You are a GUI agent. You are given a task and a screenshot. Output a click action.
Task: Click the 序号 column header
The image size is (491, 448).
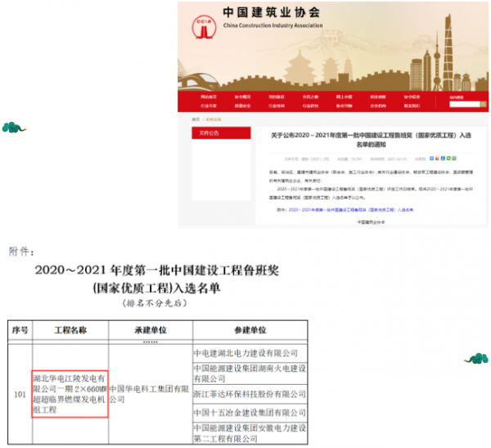tap(20, 330)
